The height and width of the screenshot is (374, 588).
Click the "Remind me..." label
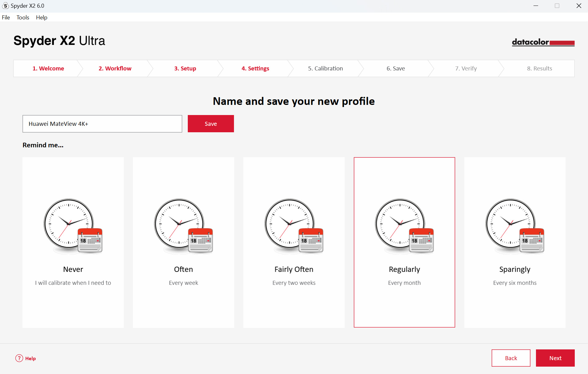tap(43, 145)
